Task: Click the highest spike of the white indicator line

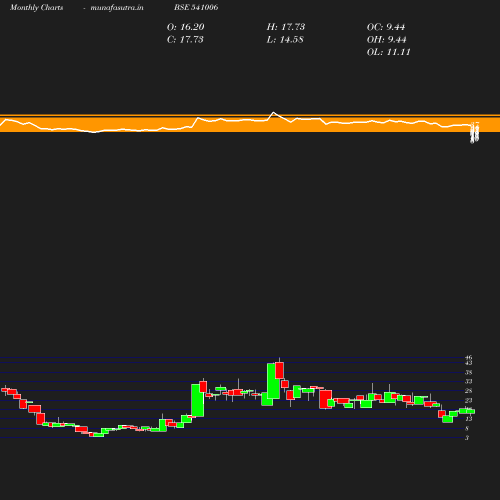Action: 274,113
